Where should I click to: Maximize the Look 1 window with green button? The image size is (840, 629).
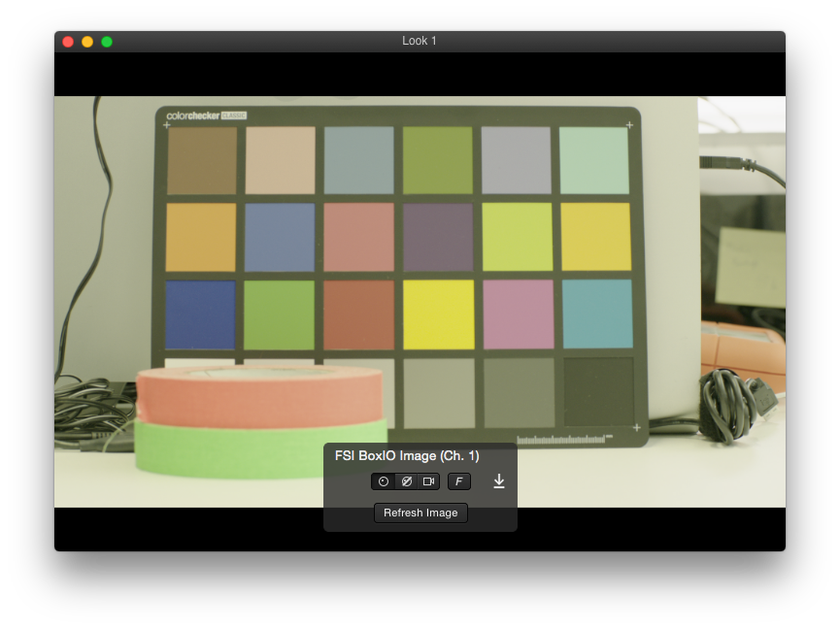click(107, 42)
